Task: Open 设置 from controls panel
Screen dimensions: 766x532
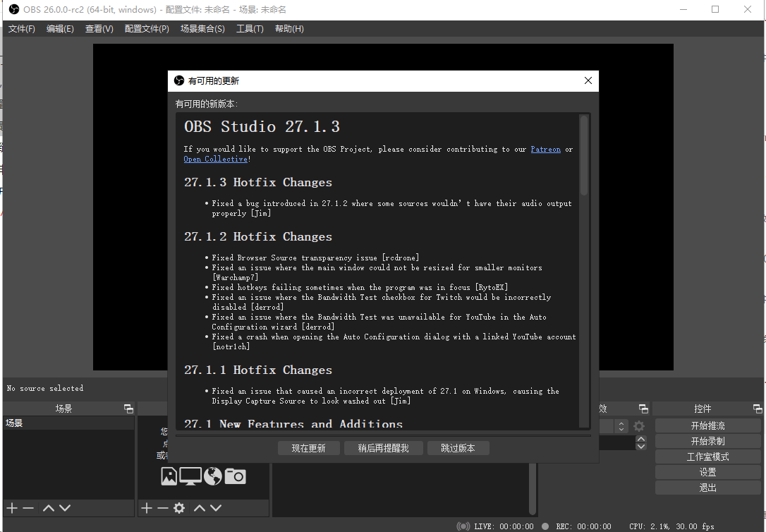Action: click(x=708, y=472)
